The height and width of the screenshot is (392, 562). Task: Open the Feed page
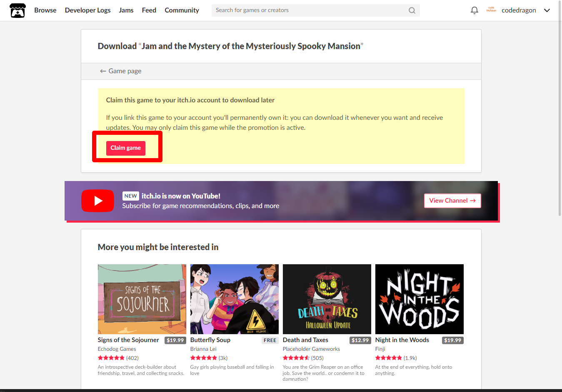pos(149,10)
